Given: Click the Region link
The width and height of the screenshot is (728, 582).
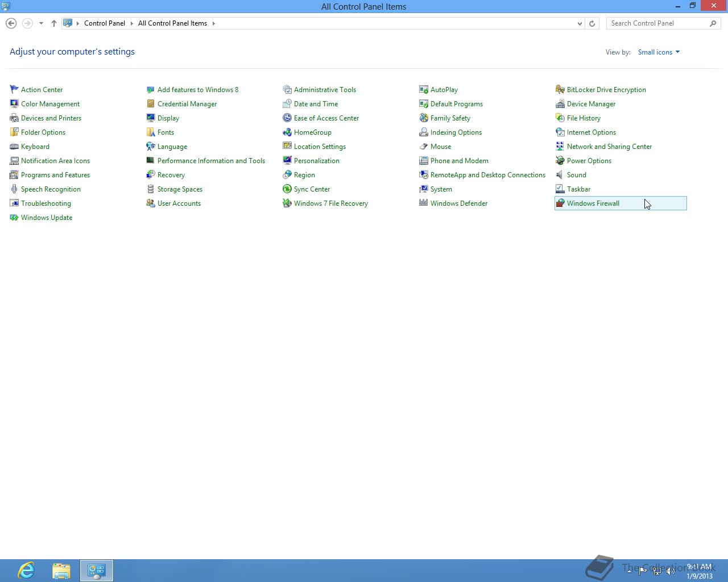Looking at the screenshot, I should click(x=304, y=174).
